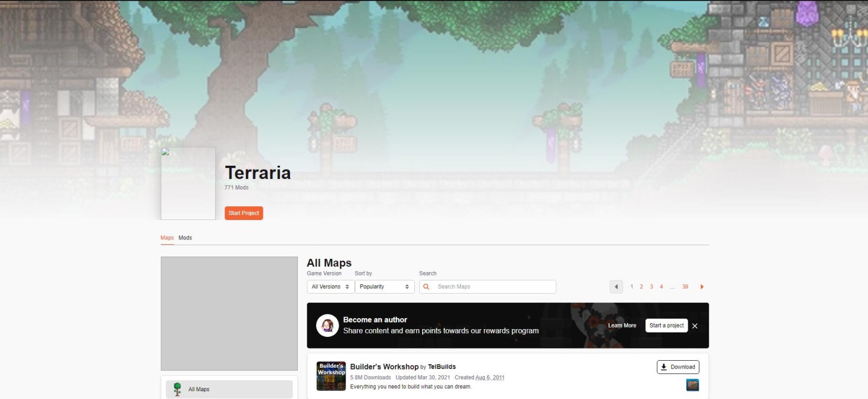Switch to the Mods tab

click(x=185, y=238)
